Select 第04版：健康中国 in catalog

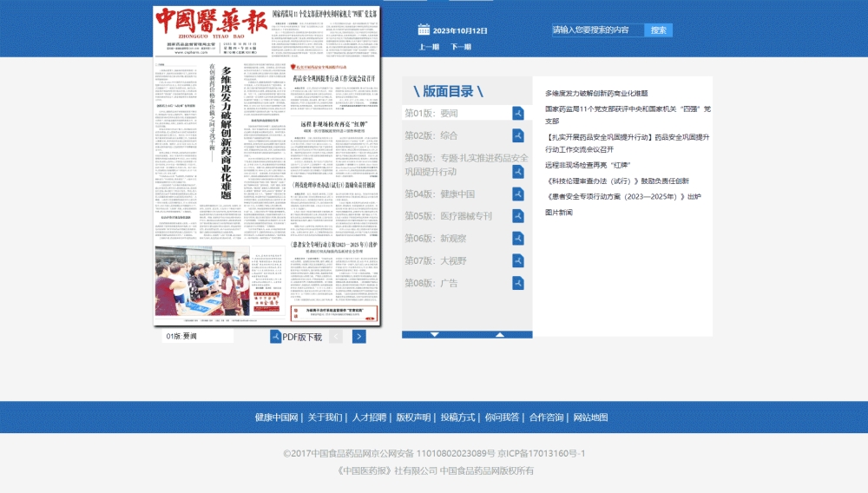click(x=439, y=194)
